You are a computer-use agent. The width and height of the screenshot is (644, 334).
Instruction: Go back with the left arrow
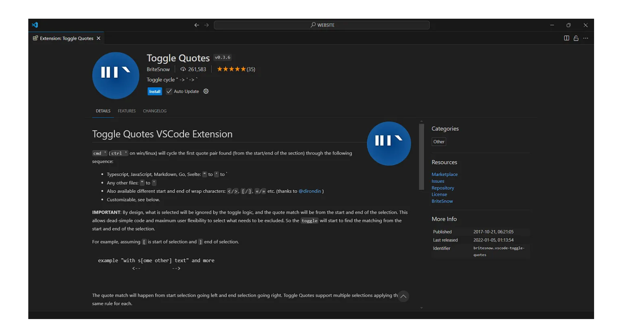(197, 25)
